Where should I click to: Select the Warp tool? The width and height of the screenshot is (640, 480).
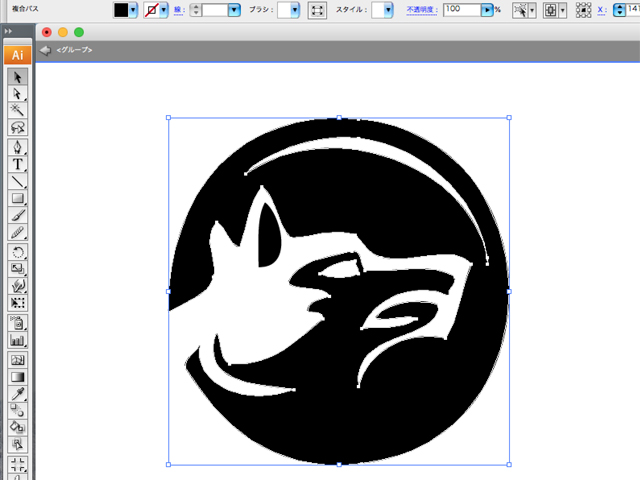tap(17, 286)
